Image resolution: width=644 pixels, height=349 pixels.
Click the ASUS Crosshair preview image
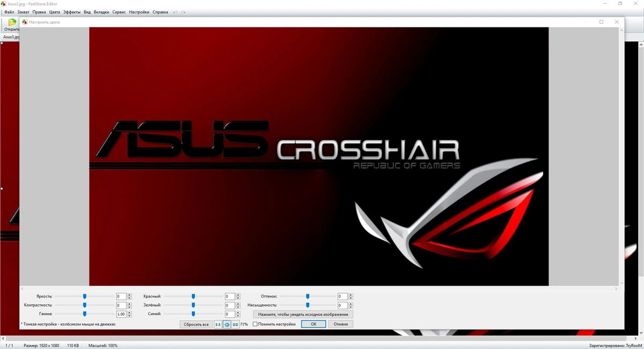click(x=319, y=156)
